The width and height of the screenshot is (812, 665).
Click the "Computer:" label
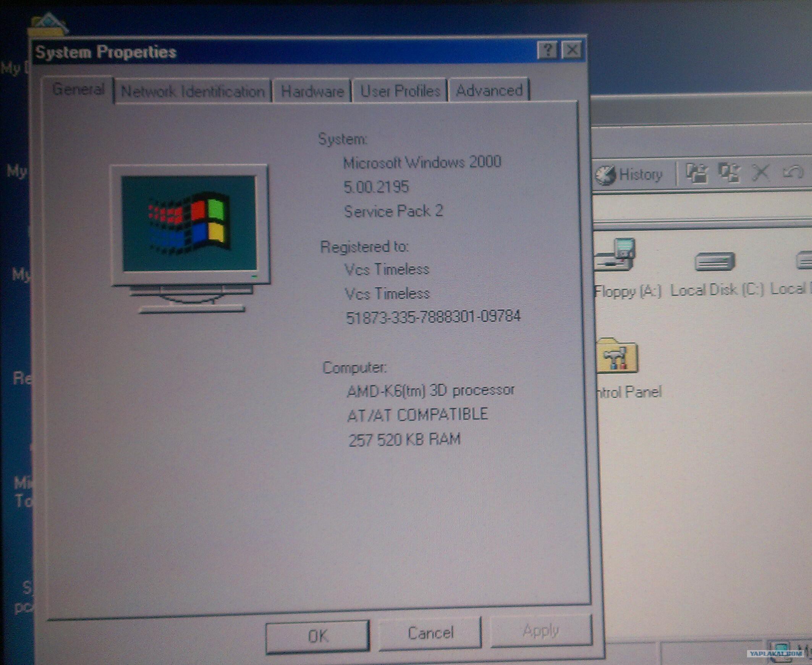pyautogui.click(x=354, y=368)
